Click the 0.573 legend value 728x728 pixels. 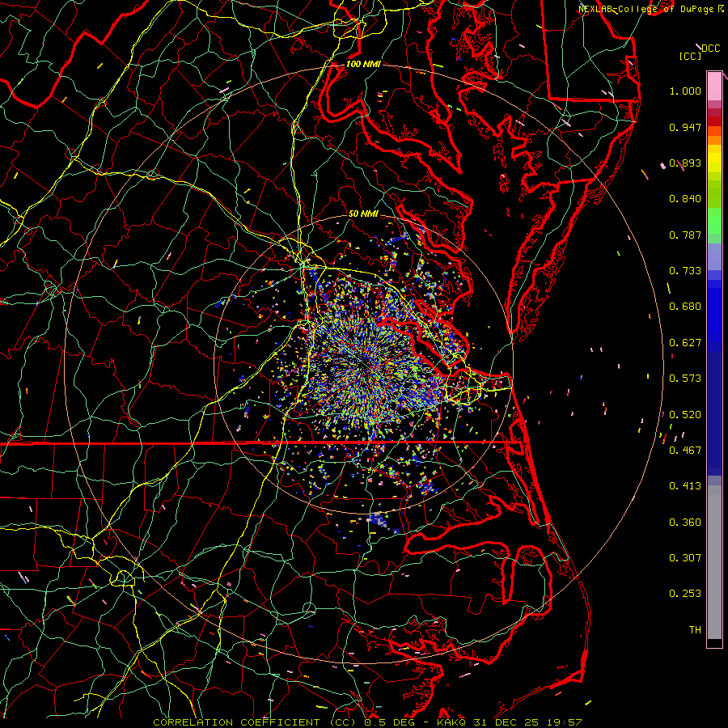tap(685, 379)
